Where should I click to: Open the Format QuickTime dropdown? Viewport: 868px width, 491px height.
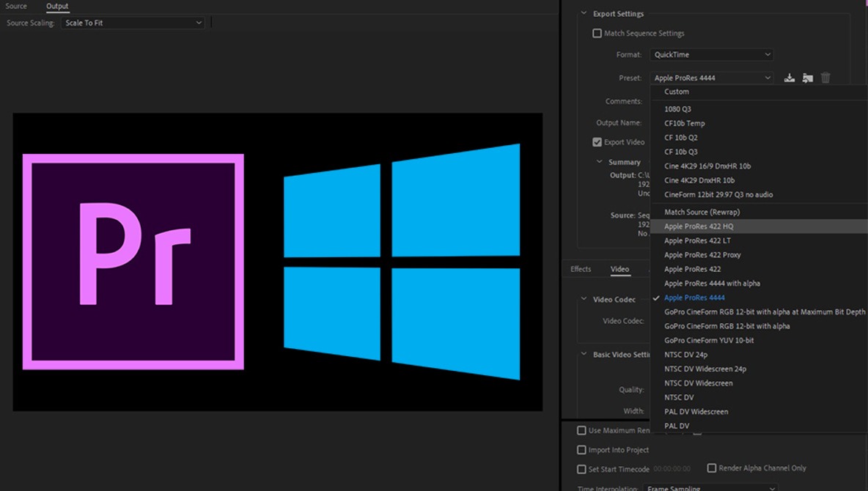(x=711, y=55)
